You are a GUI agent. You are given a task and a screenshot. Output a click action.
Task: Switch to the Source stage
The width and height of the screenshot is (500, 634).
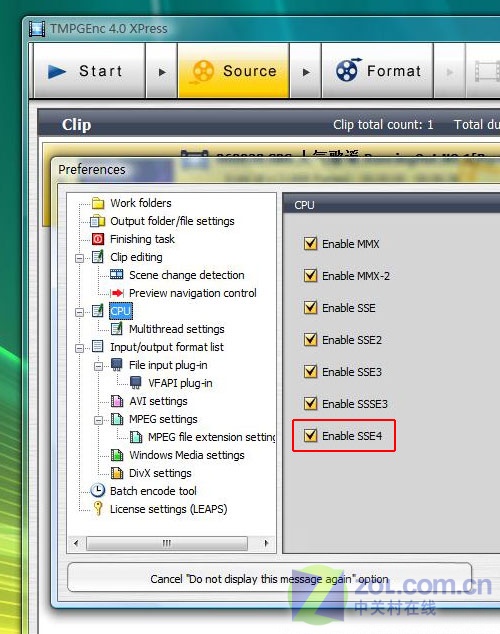[x=234, y=71]
